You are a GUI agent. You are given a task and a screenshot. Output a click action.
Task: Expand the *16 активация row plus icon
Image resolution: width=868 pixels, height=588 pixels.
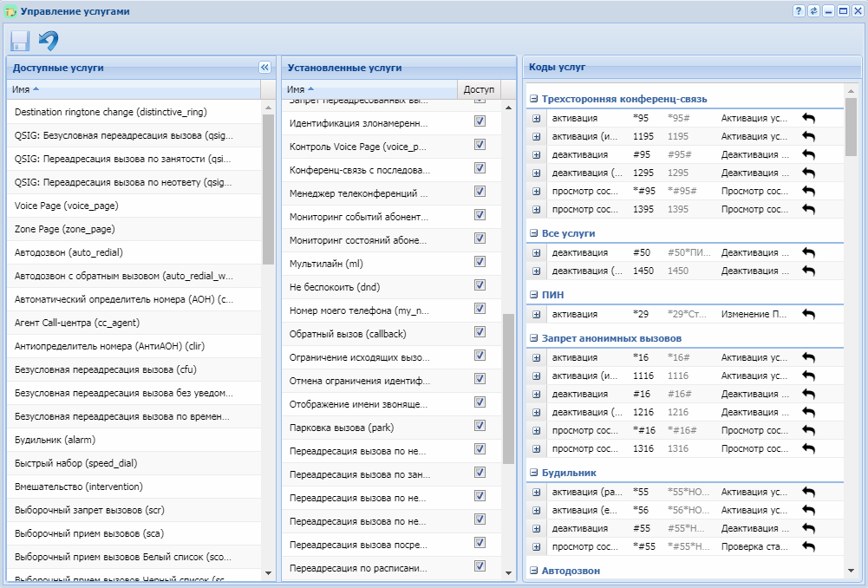pyautogui.click(x=536, y=357)
